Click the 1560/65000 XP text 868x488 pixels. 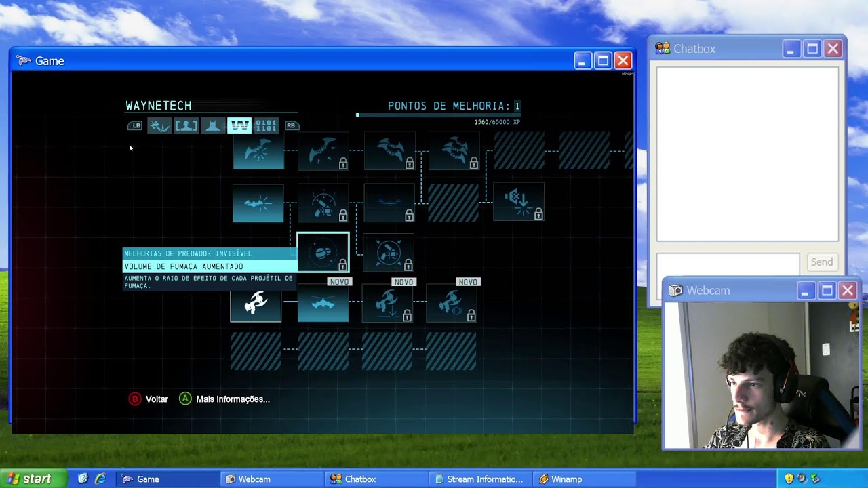[x=497, y=122]
